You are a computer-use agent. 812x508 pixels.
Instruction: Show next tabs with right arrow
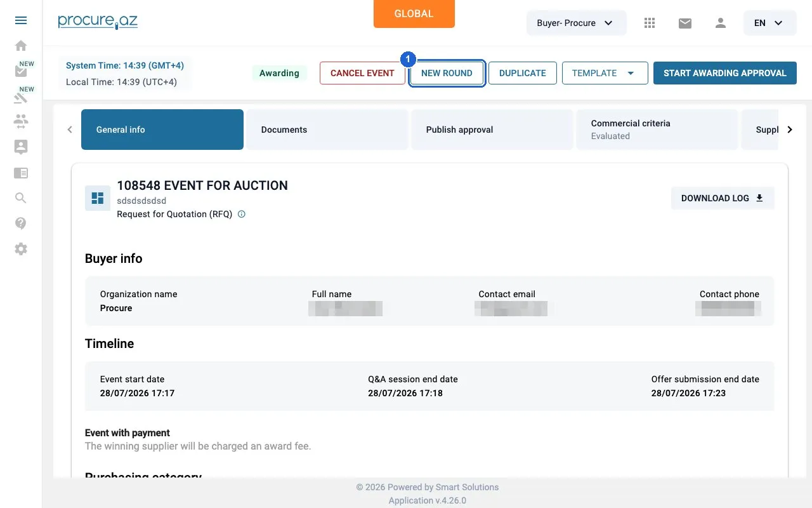[790, 130]
